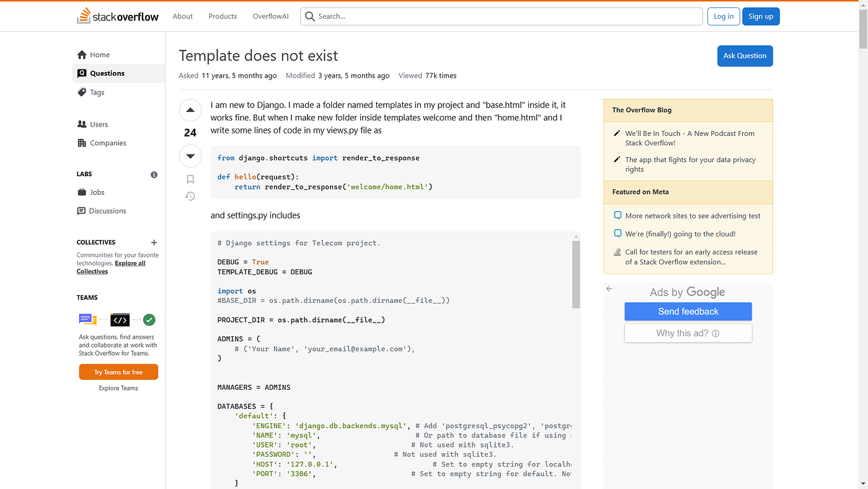Upvote the question
This screenshot has height=489, width=868.
[x=190, y=110]
